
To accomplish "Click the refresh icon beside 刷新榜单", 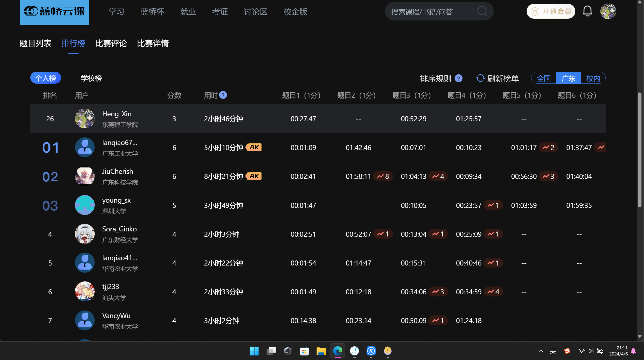I will [x=480, y=78].
